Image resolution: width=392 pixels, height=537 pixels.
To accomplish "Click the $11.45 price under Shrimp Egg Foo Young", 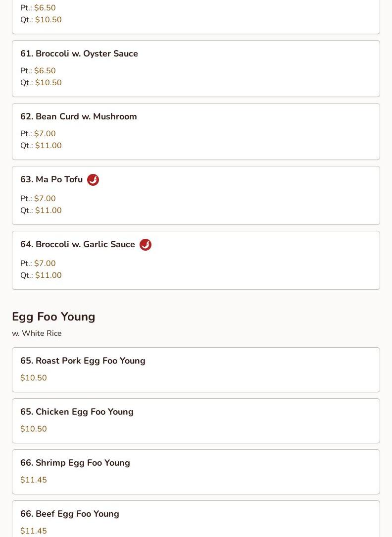I will click(x=34, y=480).
